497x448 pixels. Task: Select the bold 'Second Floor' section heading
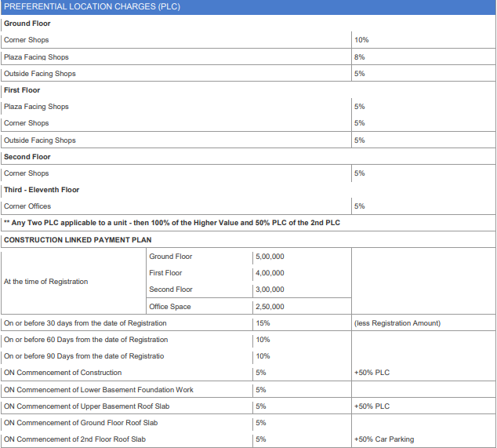tap(27, 157)
